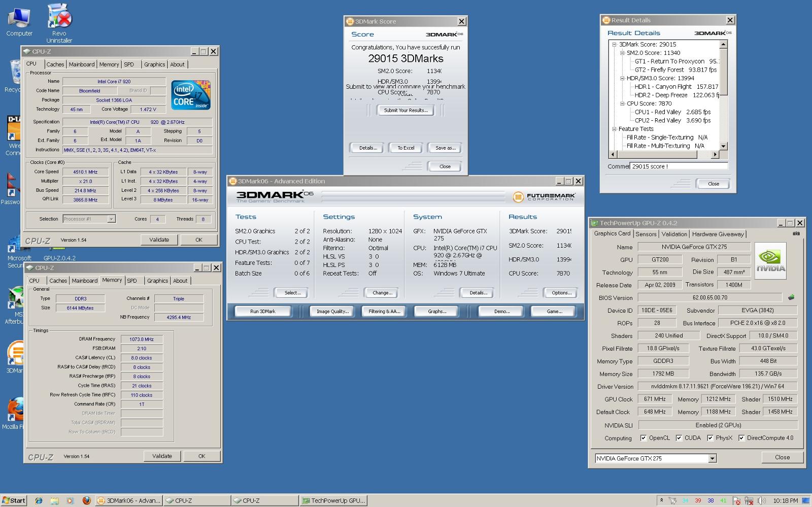Switch to the Sensors tab in GPU-Z
The height and width of the screenshot is (507, 812).
tap(646, 234)
